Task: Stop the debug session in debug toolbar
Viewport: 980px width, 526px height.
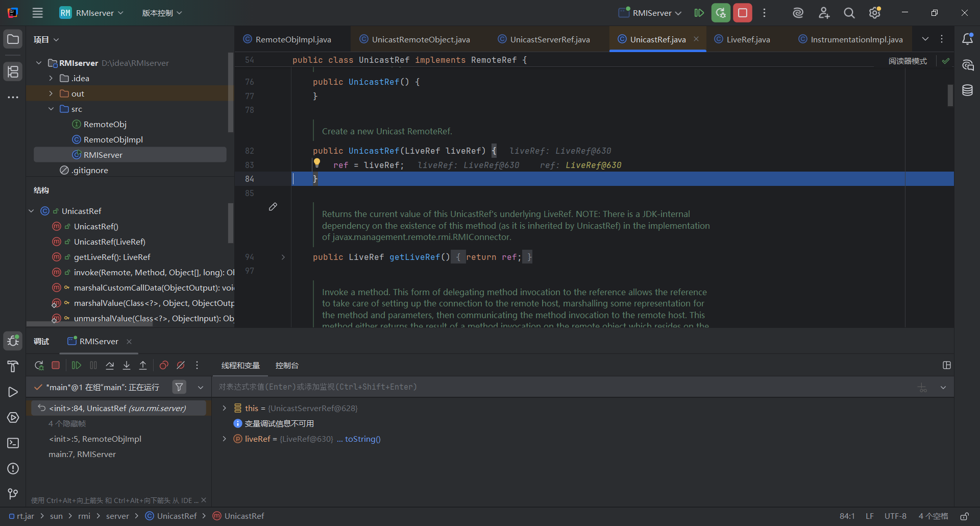Action: click(x=56, y=365)
